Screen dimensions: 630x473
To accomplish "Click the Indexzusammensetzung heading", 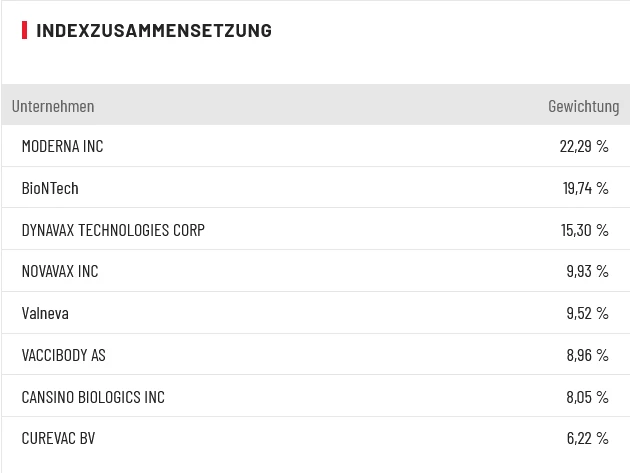I will (154, 30).
